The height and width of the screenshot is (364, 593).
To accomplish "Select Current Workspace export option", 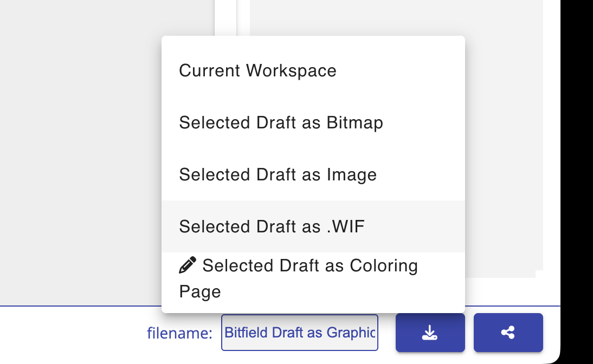I will coord(258,70).
